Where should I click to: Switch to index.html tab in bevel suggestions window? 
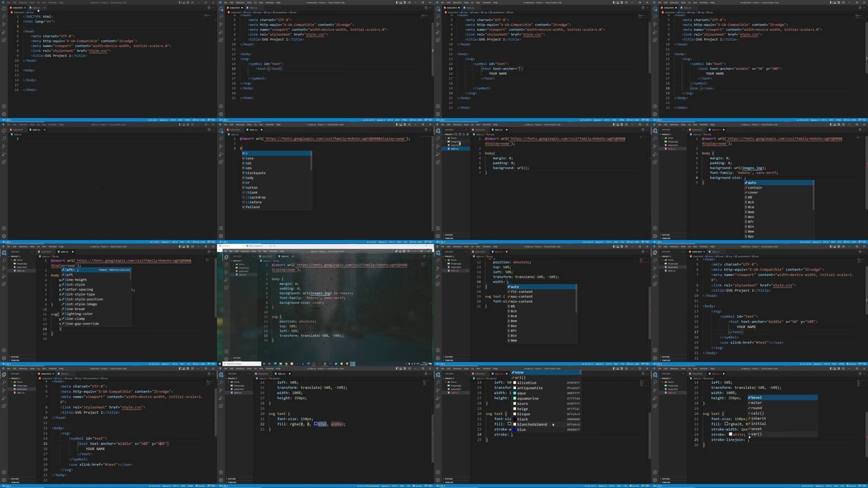[697, 374]
